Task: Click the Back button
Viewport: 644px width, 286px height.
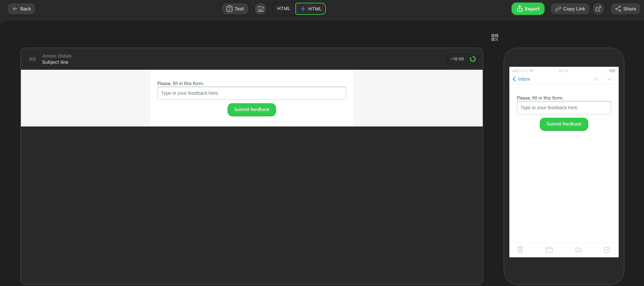Action: tap(22, 9)
